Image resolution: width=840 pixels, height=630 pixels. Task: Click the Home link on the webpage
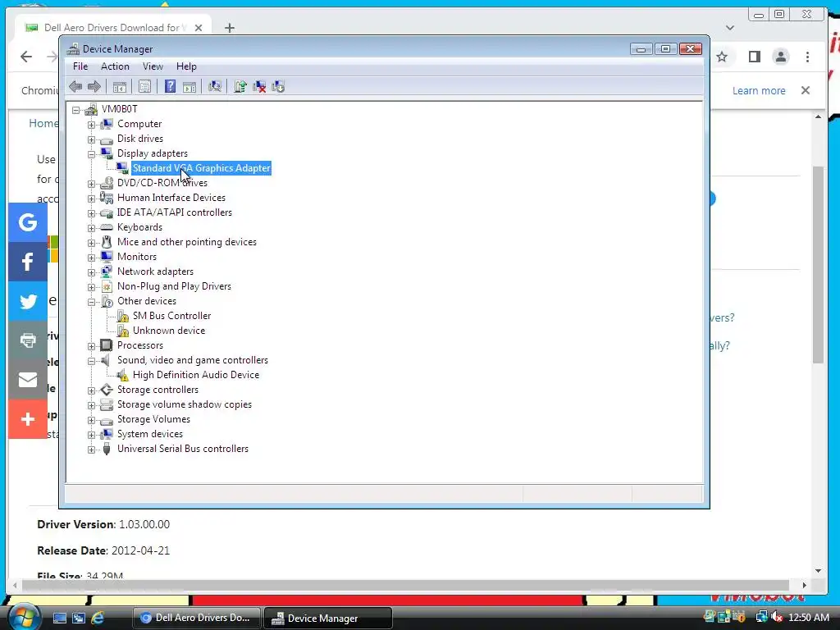[x=43, y=123]
